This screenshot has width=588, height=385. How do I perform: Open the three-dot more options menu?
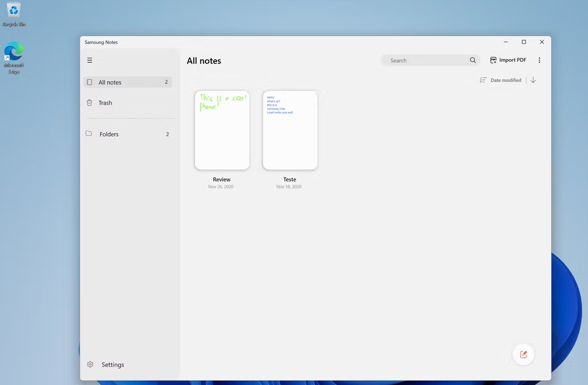pyautogui.click(x=539, y=60)
